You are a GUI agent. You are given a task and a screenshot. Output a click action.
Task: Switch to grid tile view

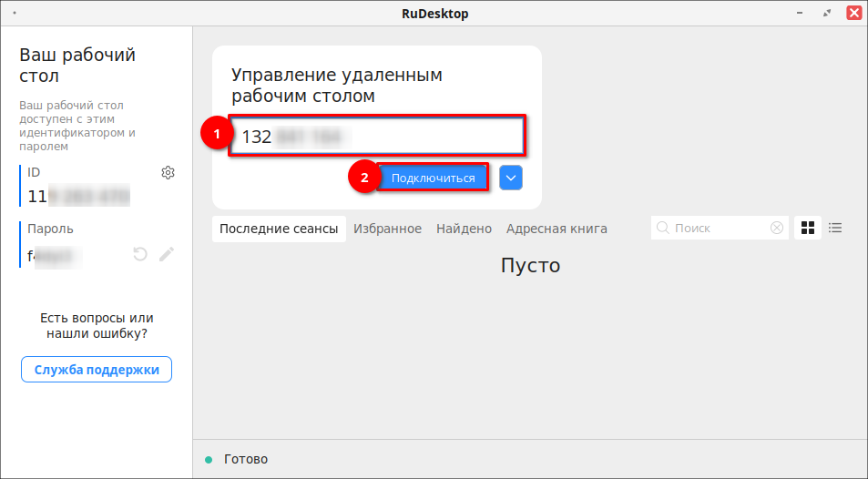[807, 228]
